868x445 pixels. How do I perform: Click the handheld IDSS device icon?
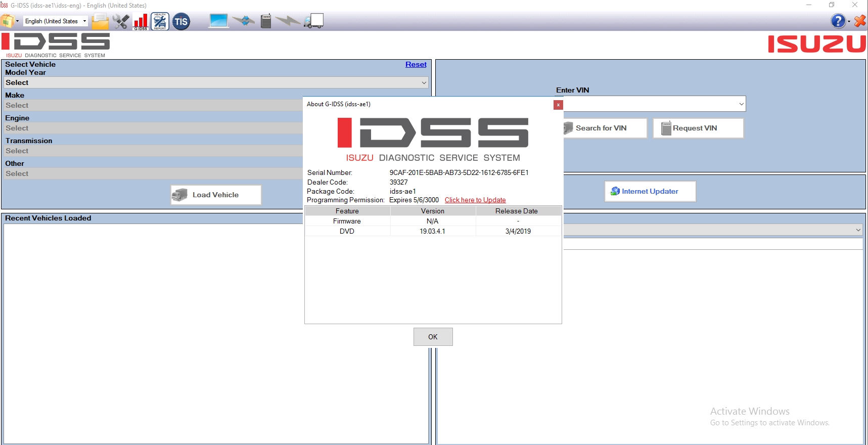tap(266, 21)
